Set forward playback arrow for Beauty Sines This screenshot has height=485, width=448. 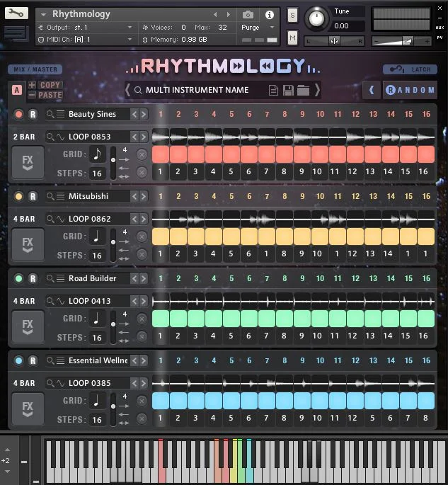coord(124,159)
